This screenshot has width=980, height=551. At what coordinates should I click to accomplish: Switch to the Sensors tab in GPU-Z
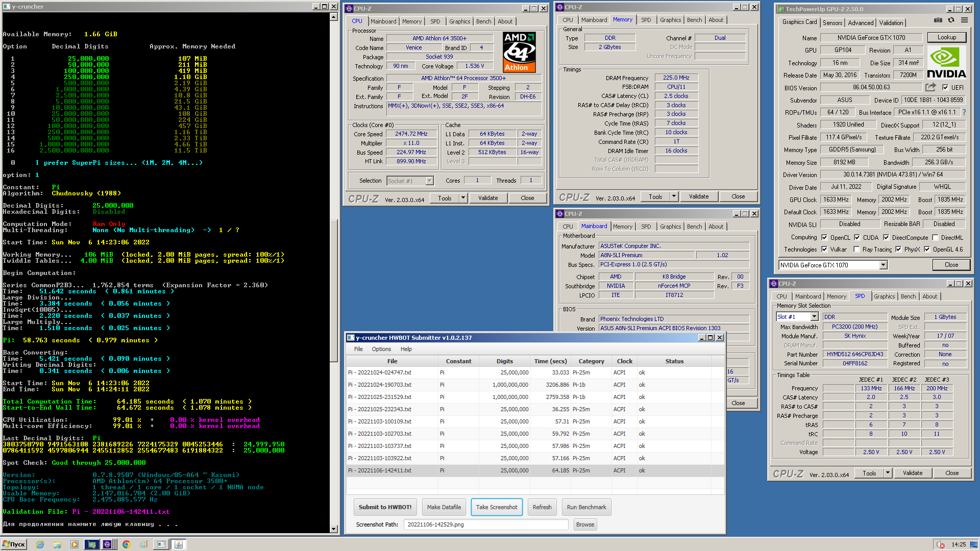[x=832, y=23]
